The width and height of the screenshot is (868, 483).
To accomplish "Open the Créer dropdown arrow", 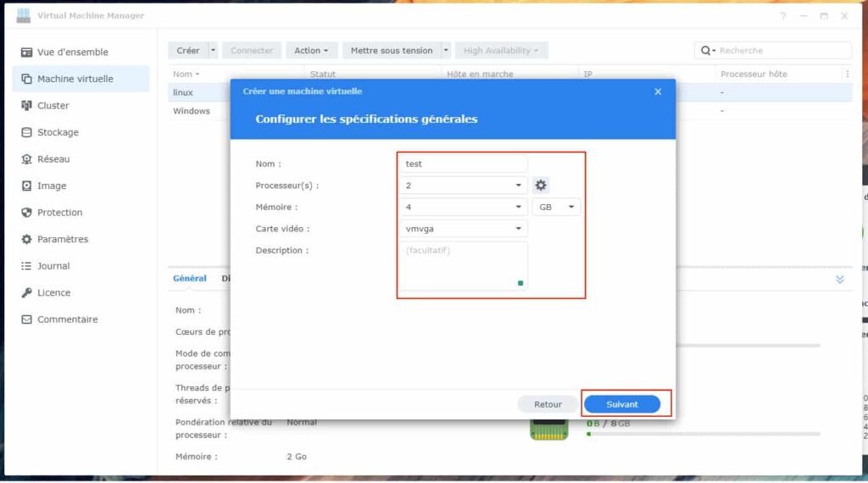I will point(213,50).
